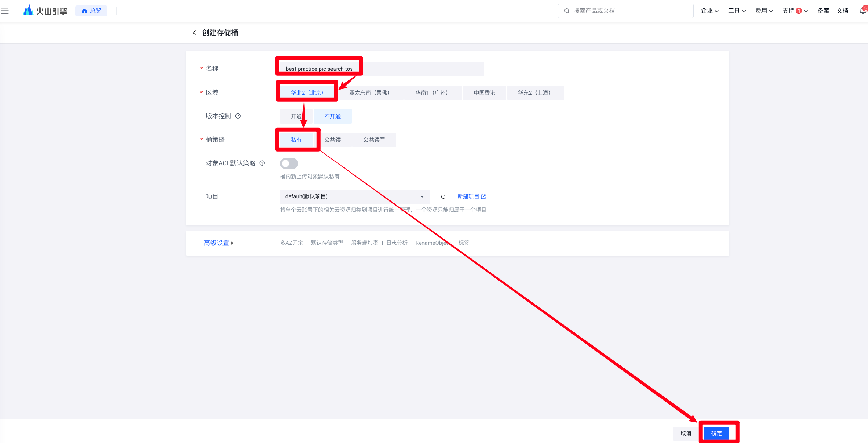Viewport: 868px width, 443px height.
Task: Set bucket policy to 公共读写
Action: point(374,140)
